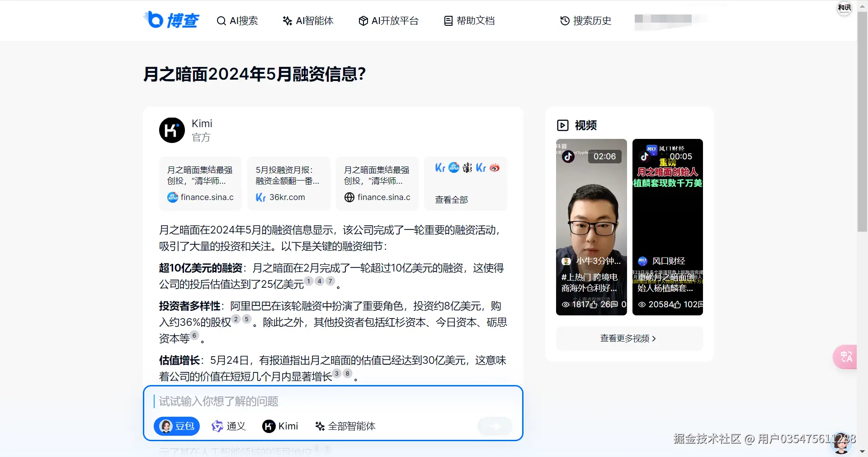Click the video caption #上热门 跨境电商海外仓利好
The image size is (868, 457).
(590, 282)
